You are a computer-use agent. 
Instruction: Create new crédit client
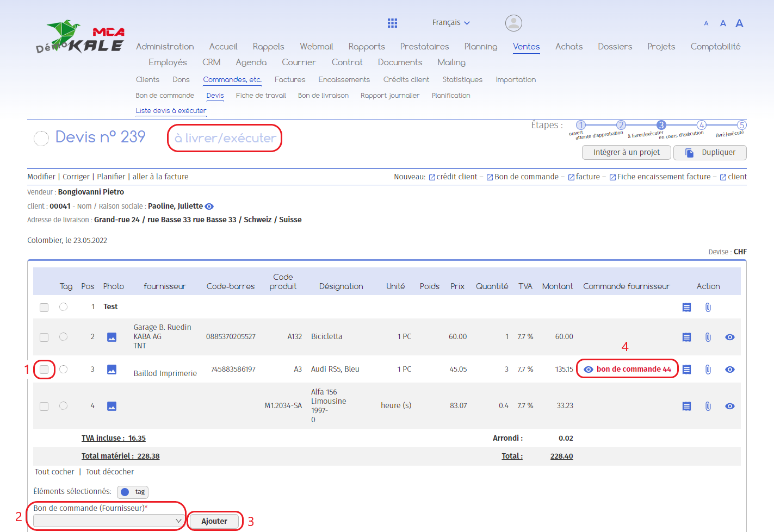tap(453, 177)
